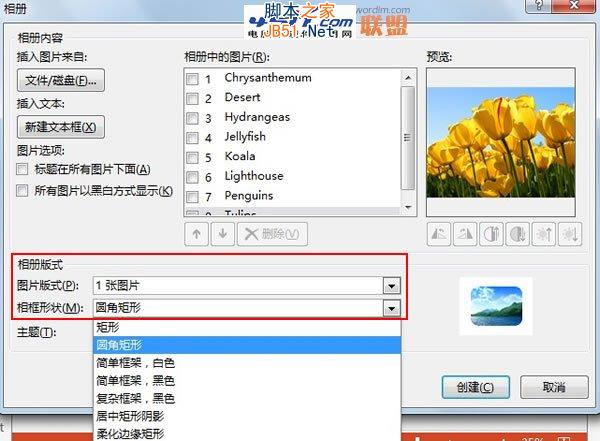The width and height of the screenshot is (600, 441).
Task: Tick the checkbox for Lighthouse
Action: point(192,177)
